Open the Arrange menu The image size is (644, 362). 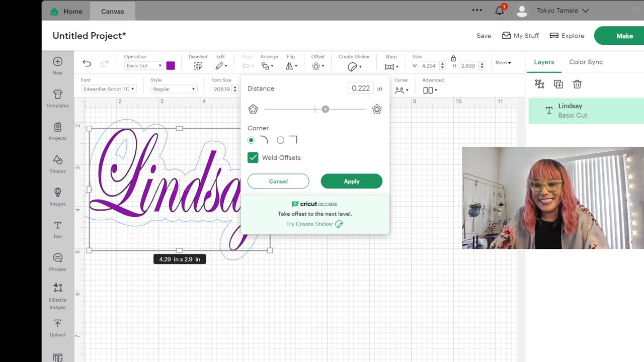point(267,66)
